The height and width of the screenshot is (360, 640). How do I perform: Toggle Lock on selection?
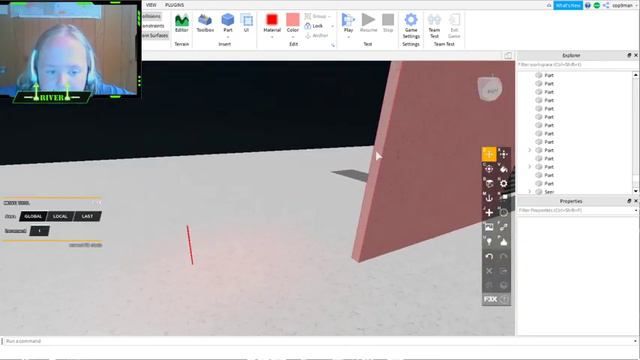pos(314,26)
